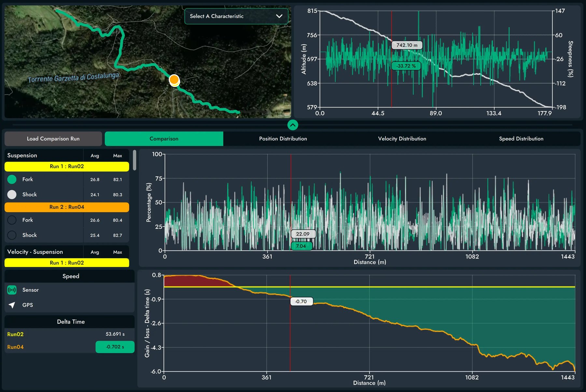This screenshot has height=392, width=586.
Task: Open the Select A Characteristic dropdown
Action: pyautogui.click(x=236, y=16)
